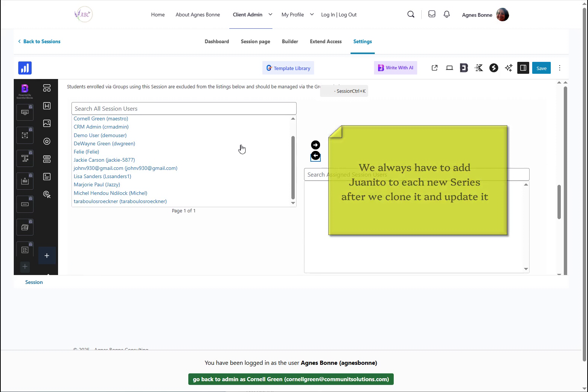The image size is (588, 392).
Task: Select the image block icon in sidebar
Action: 47,123
